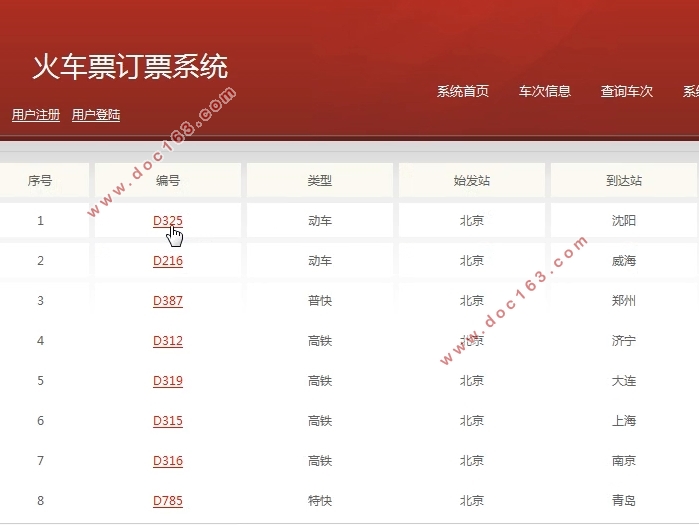Open the D785 train link

[168, 501]
